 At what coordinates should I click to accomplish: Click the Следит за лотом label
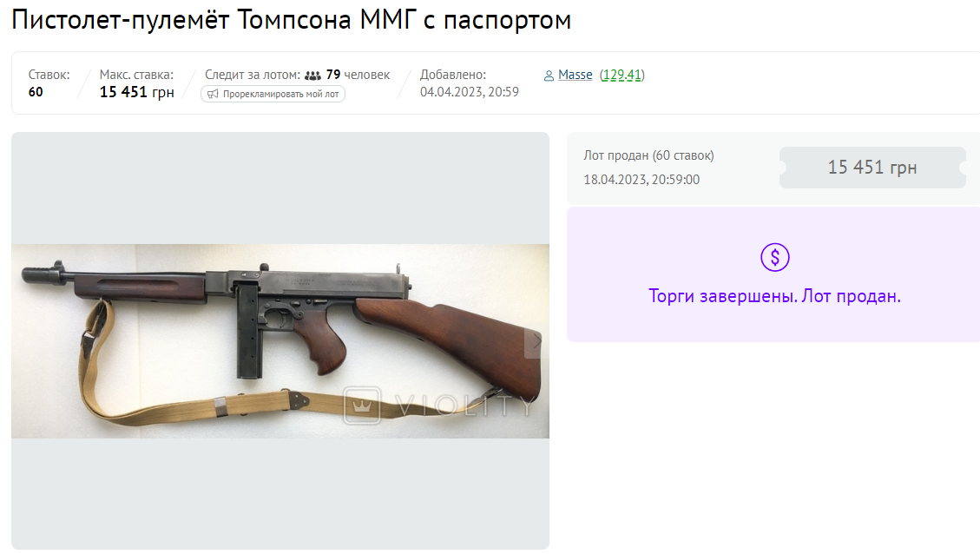pos(253,75)
